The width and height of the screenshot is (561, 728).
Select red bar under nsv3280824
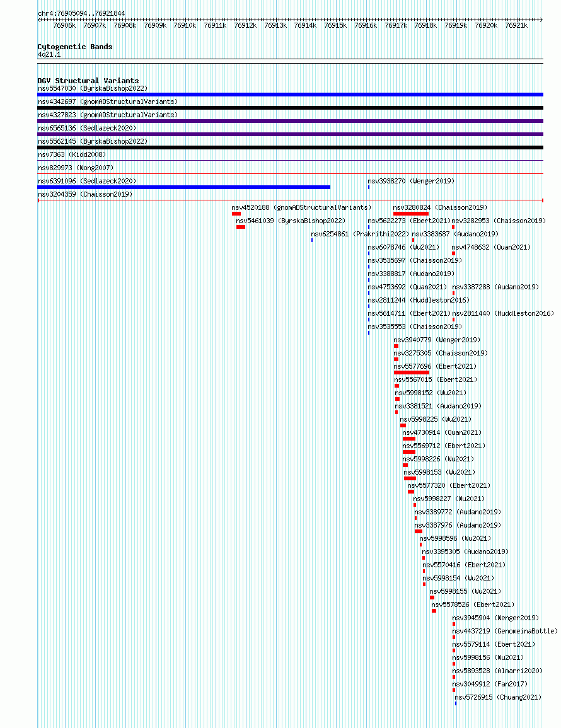click(411, 214)
